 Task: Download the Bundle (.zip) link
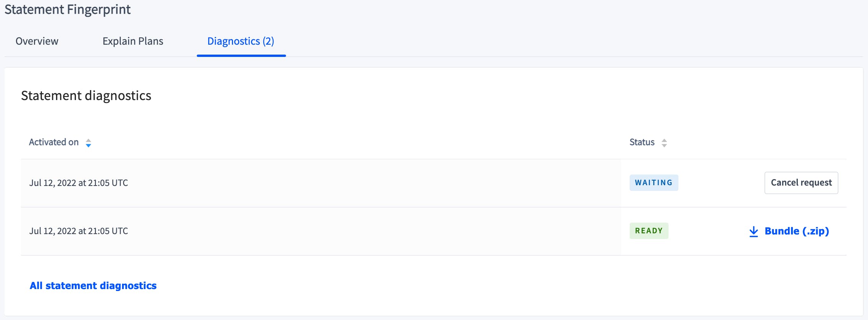(797, 231)
